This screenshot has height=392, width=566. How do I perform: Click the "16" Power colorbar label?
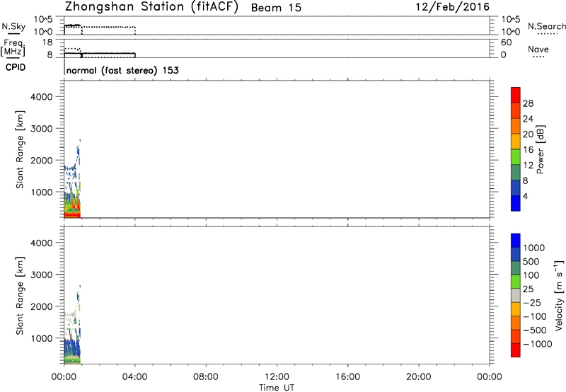[528, 150]
